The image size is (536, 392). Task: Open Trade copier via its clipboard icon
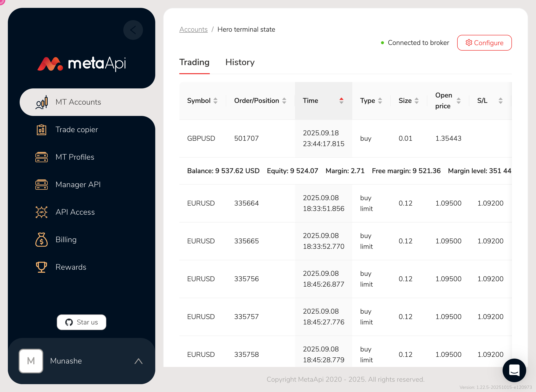tap(42, 130)
